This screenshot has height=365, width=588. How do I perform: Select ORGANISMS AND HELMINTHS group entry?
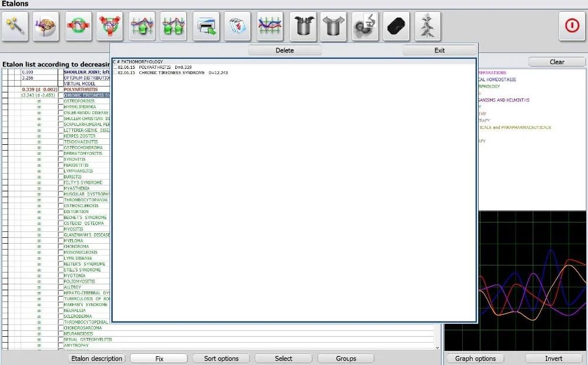pyautogui.click(x=504, y=100)
